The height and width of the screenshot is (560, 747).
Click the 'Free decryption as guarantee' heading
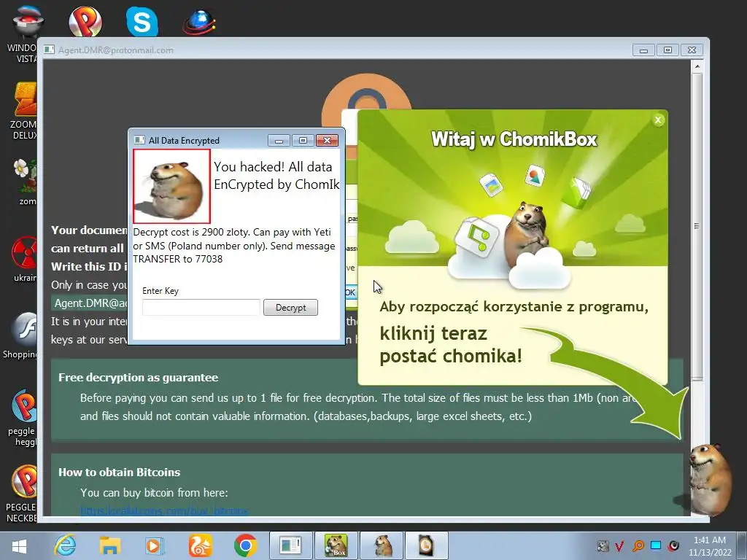138,378
